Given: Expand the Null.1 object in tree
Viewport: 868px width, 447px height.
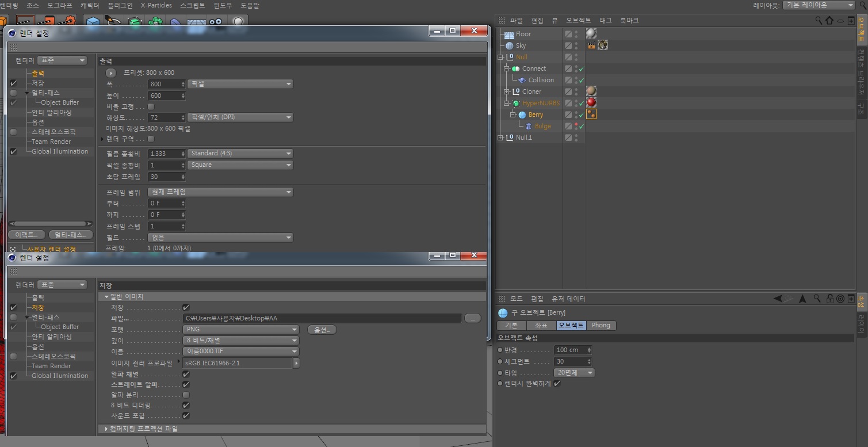Looking at the screenshot, I should point(501,137).
